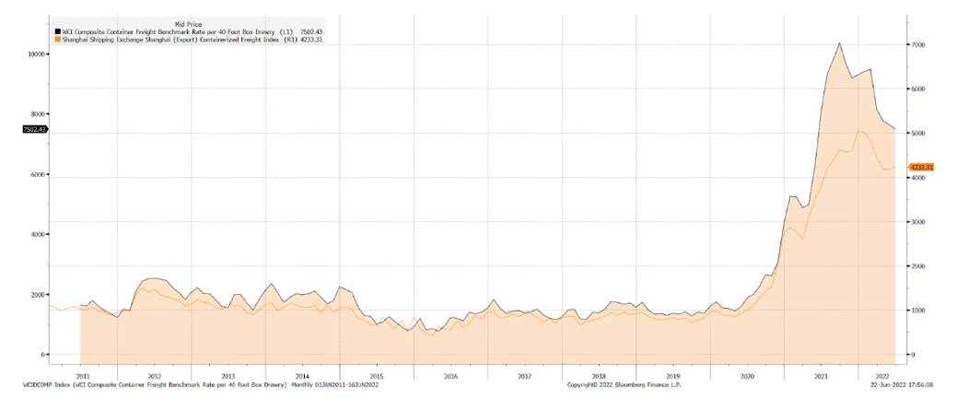Click the 7000 tick on right axis

click(918, 44)
